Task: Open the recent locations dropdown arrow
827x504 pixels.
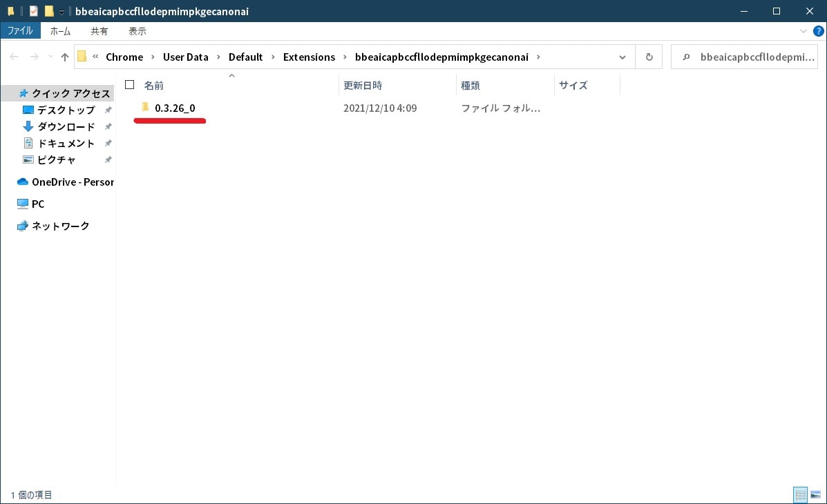Action: (50, 57)
